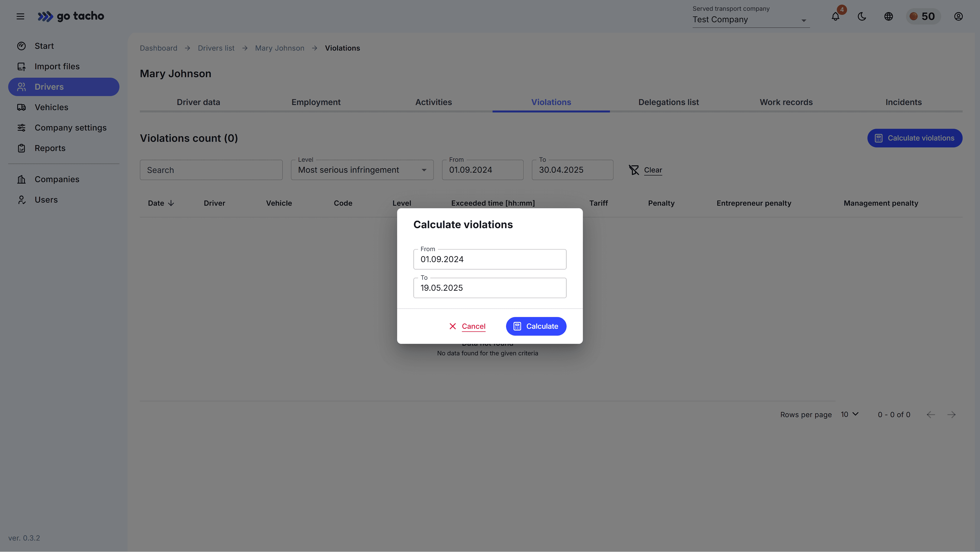Click the Penalty column header
This screenshot has width=980, height=552.
[661, 203]
